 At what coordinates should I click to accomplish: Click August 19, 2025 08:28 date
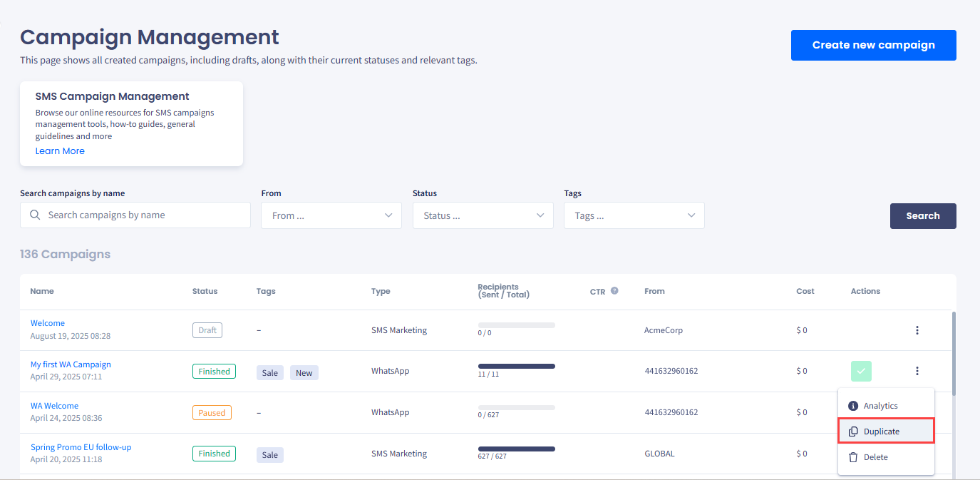coord(71,336)
